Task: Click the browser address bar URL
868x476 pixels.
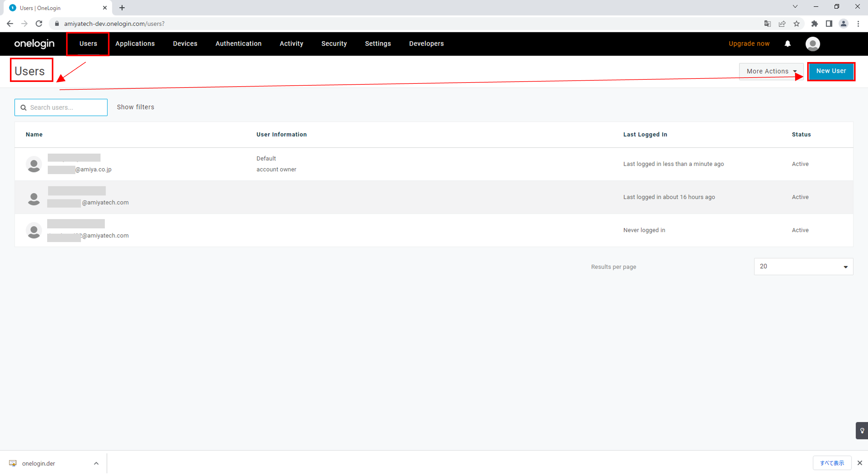Action: [x=114, y=24]
